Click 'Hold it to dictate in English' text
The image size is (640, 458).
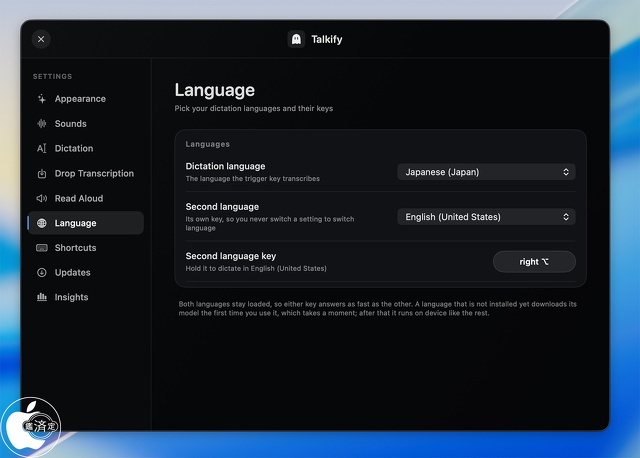[256, 269]
